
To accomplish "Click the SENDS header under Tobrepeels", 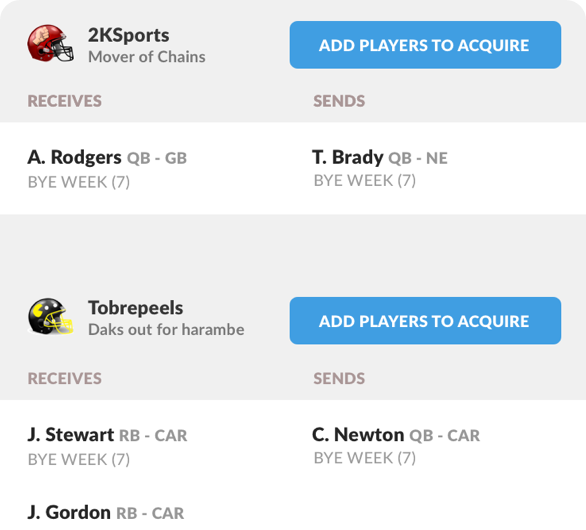I will pyautogui.click(x=339, y=378).
